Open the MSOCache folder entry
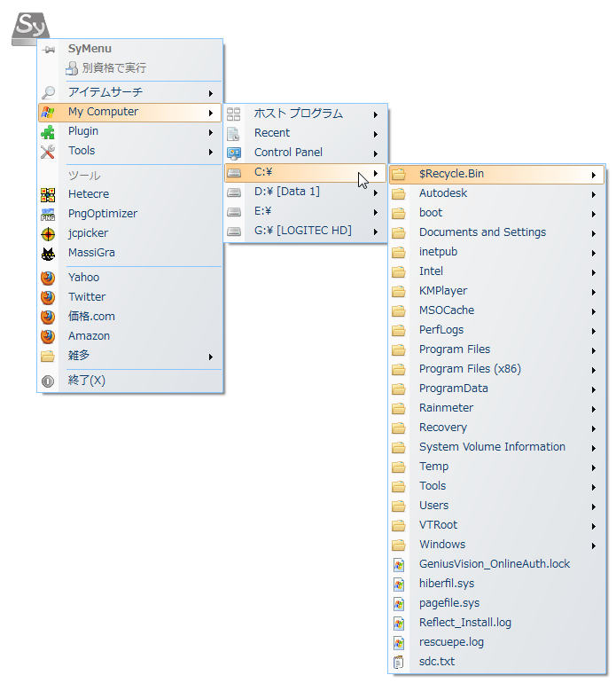The height and width of the screenshot is (683, 616). [x=496, y=311]
